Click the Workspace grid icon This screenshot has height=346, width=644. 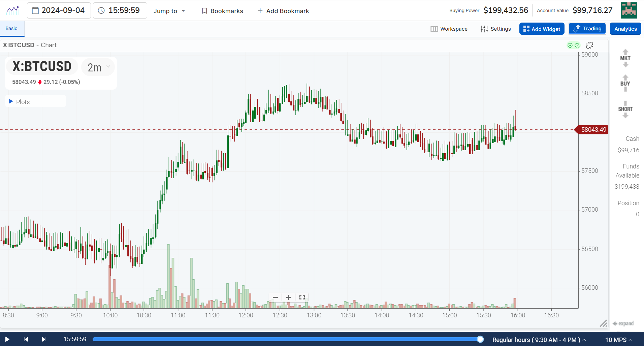(434, 29)
